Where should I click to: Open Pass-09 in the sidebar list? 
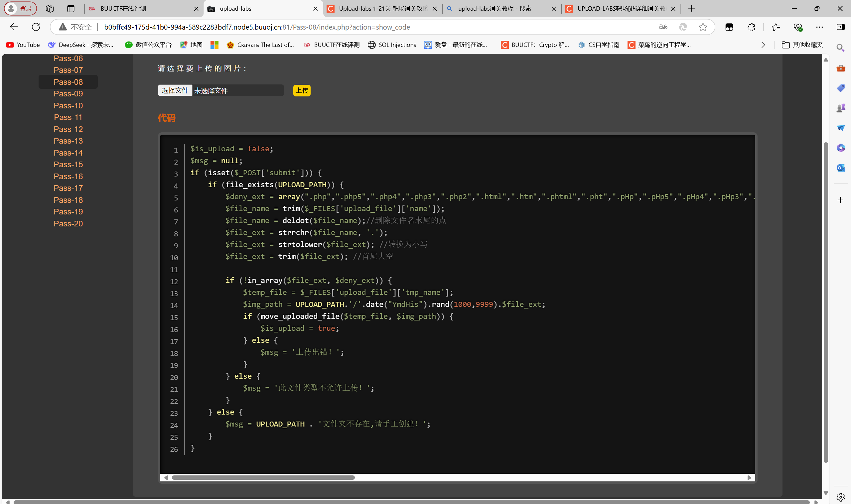click(68, 93)
